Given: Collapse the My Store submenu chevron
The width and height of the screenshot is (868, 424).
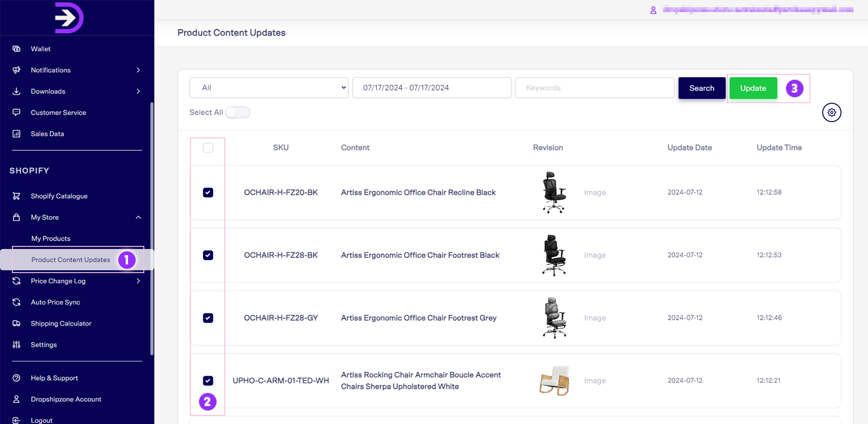Looking at the screenshot, I should click(138, 217).
